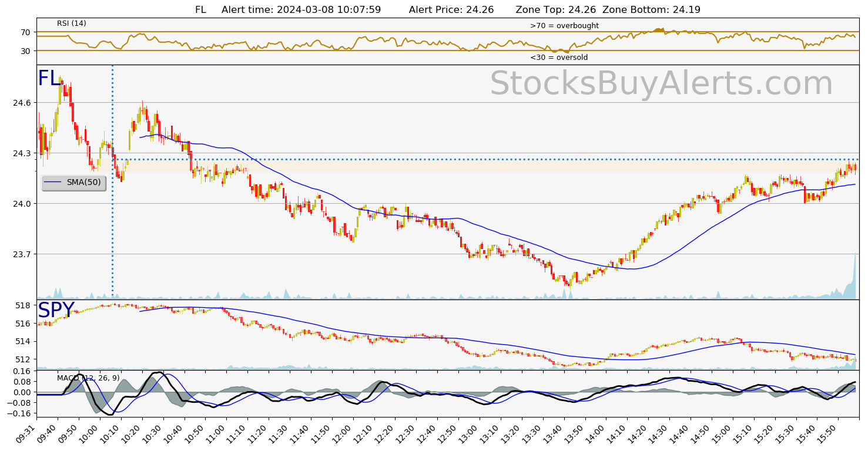Click the FL ticker label in price chart
The image size is (868, 451).
pyautogui.click(x=48, y=79)
